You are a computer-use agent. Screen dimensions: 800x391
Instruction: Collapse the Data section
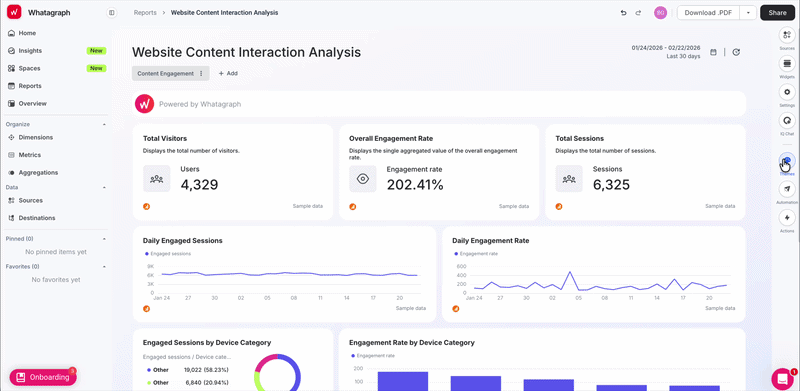coord(104,187)
